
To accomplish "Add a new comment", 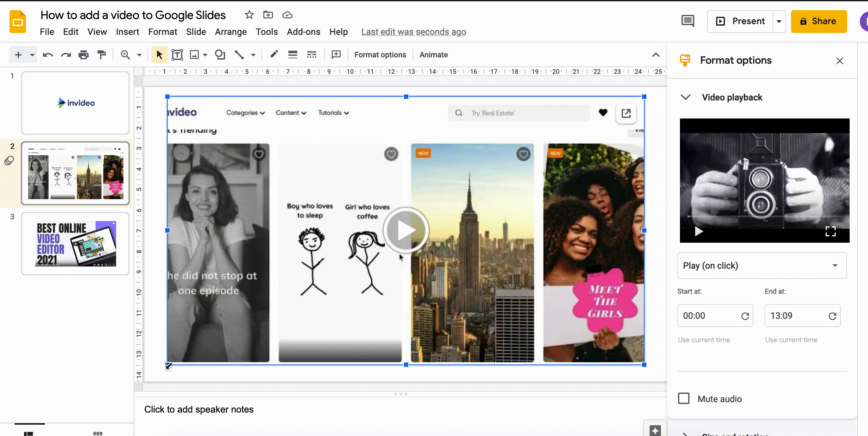I will click(336, 54).
